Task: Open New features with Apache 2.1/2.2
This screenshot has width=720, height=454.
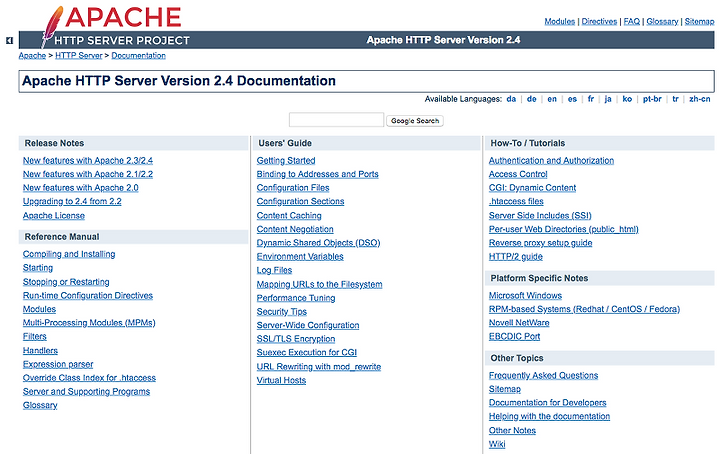Action: click(x=88, y=174)
